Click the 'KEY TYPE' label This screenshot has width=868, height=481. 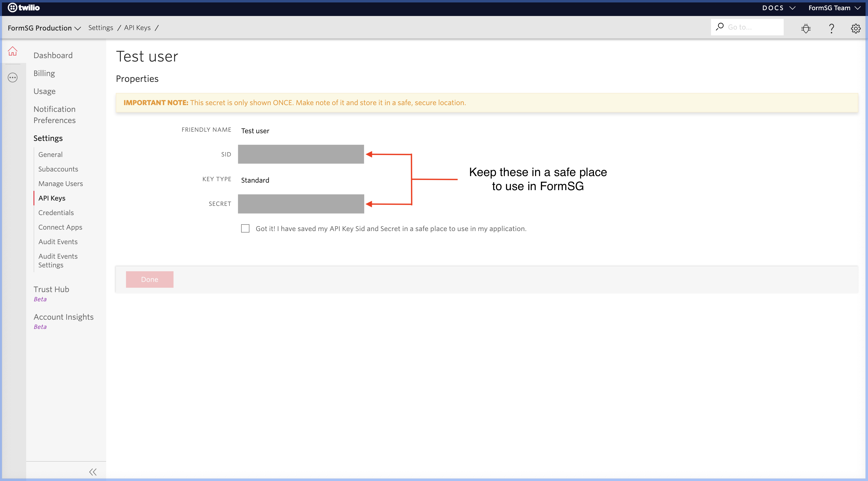(217, 179)
